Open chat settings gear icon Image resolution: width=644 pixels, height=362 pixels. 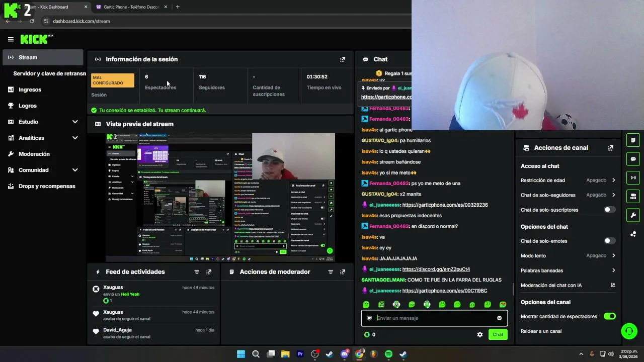click(x=480, y=334)
